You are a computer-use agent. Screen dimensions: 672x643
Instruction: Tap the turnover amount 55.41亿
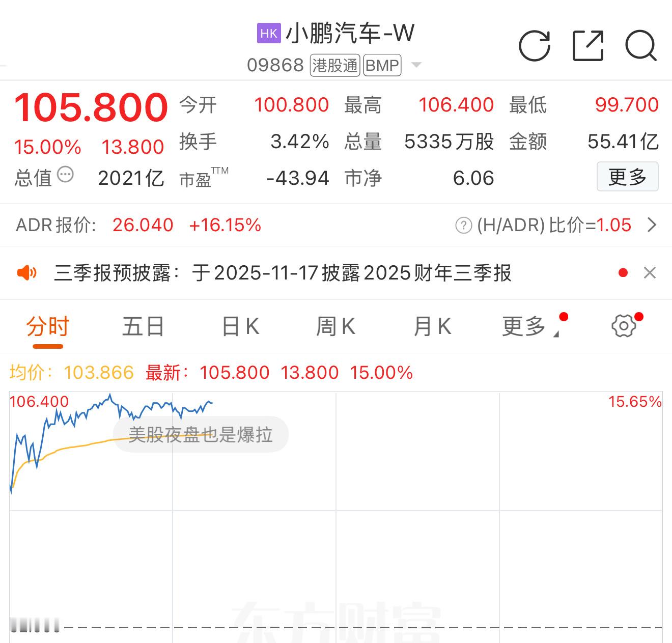pos(623,142)
